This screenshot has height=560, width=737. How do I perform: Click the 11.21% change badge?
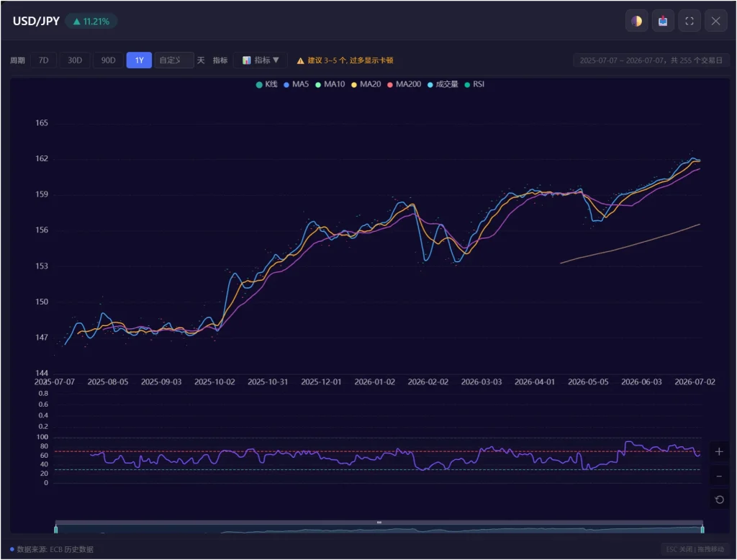(x=91, y=22)
